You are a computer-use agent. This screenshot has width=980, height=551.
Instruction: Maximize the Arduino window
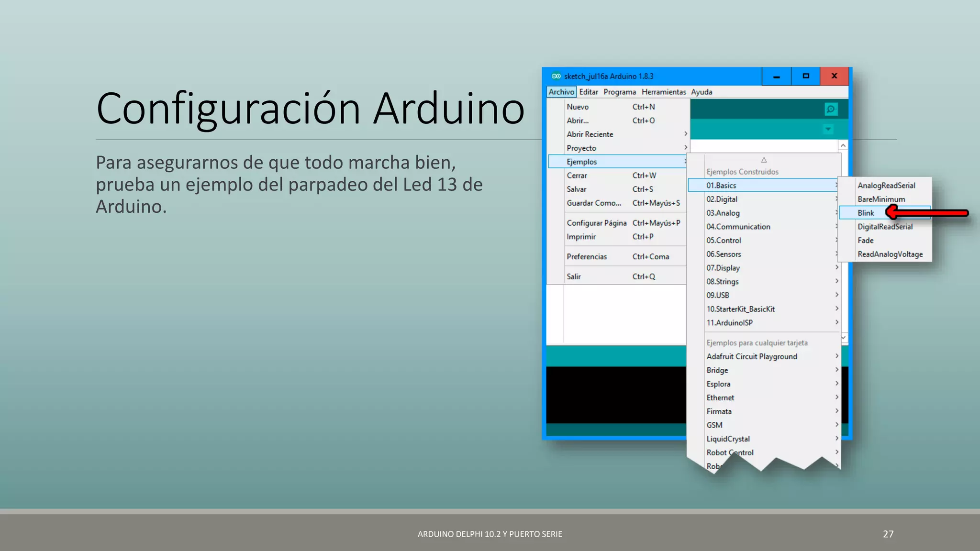pyautogui.click(x=806, y=77)
